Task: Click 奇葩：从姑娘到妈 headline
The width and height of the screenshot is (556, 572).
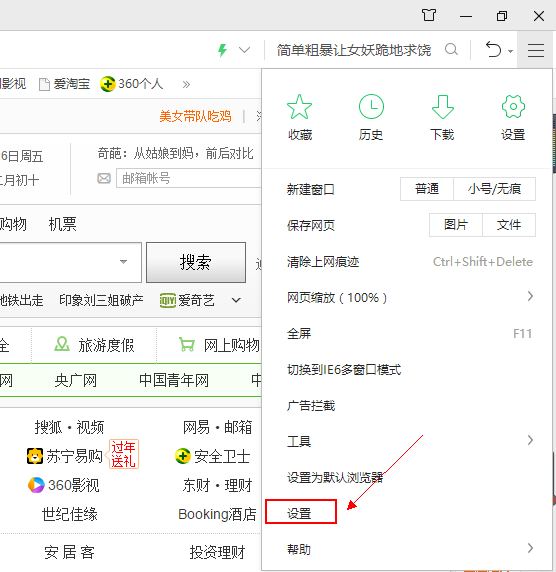Action: (175, 154)
